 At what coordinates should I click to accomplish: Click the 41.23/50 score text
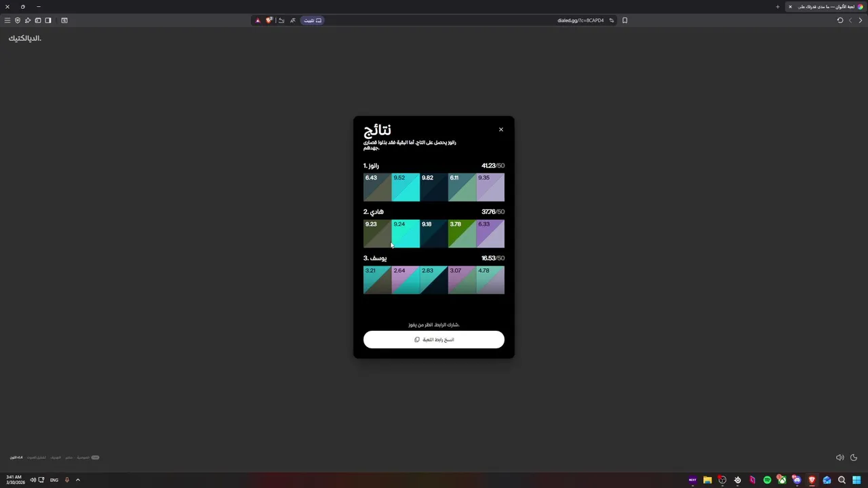click(493, 165)
